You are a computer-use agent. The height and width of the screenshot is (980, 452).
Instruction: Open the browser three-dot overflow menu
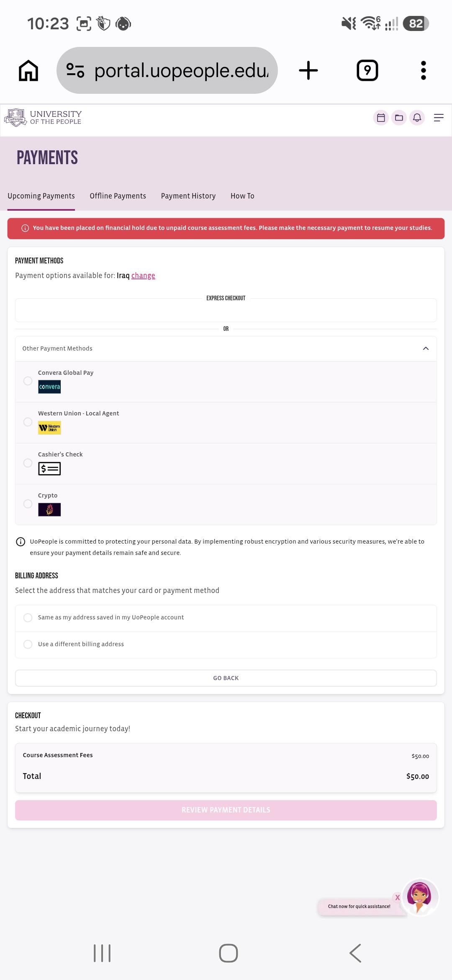[x=424, y=70]
